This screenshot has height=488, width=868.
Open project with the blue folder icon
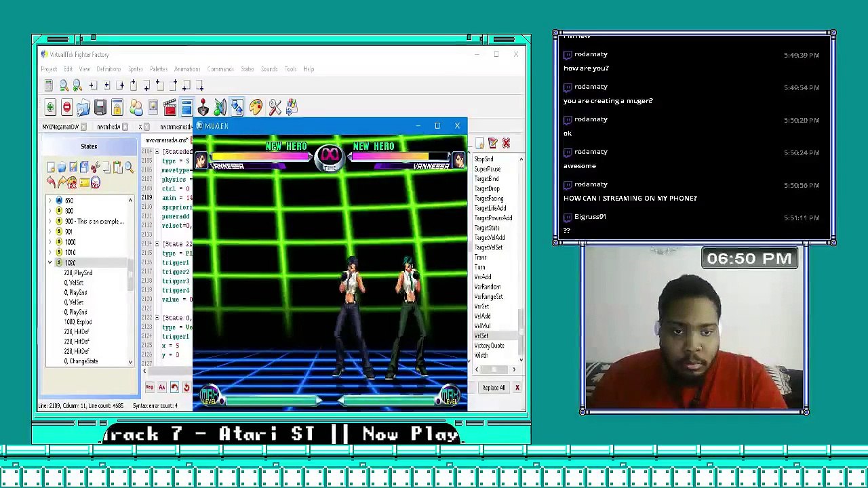[x=83, y=107]
